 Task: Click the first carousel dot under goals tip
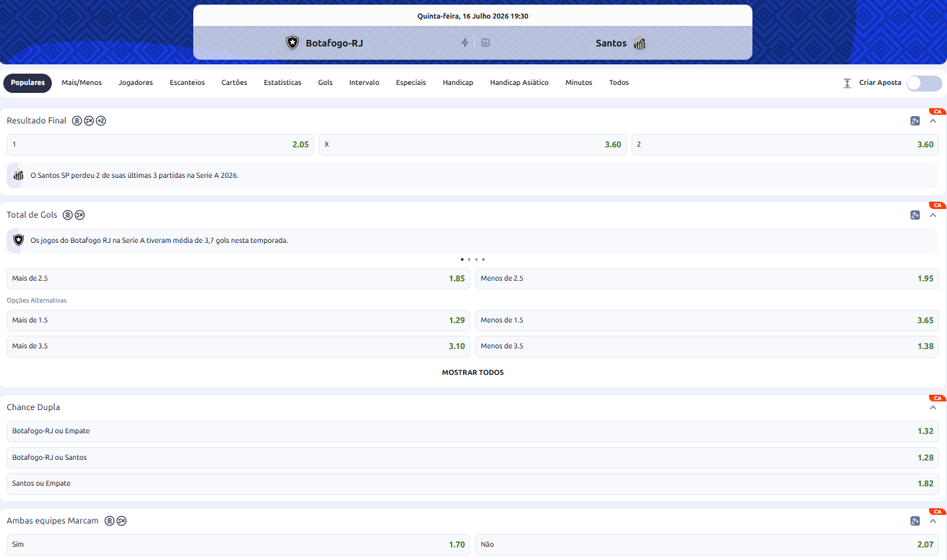pos(462,259)
